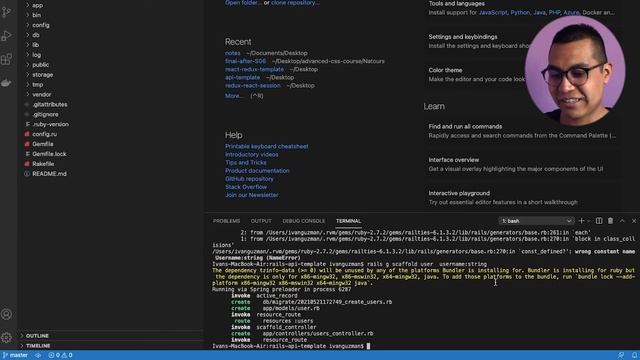This screenshot has height=360, width=640.
Task: Expand the tmp folder
Action: click(38, 84)
